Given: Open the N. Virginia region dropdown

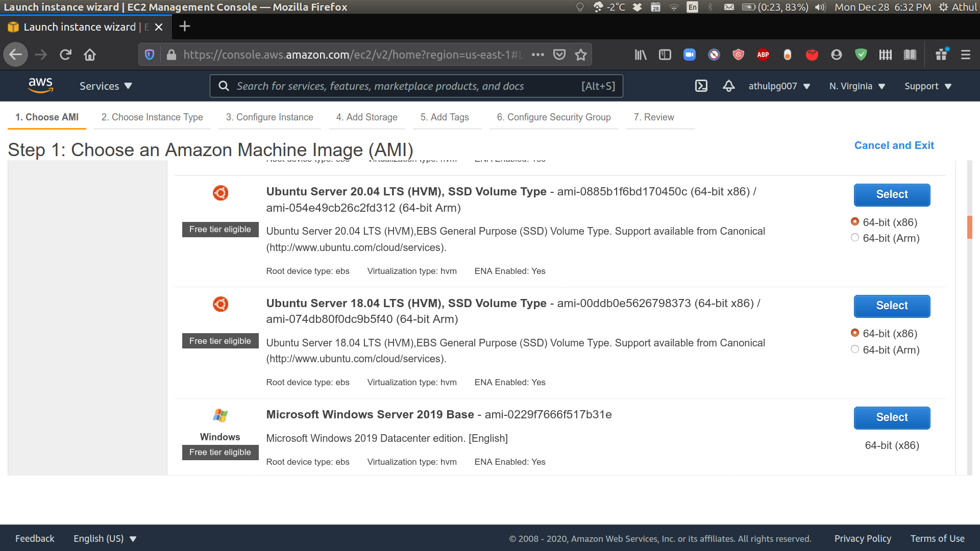Looking at the screenshot, I should (857, 86).
